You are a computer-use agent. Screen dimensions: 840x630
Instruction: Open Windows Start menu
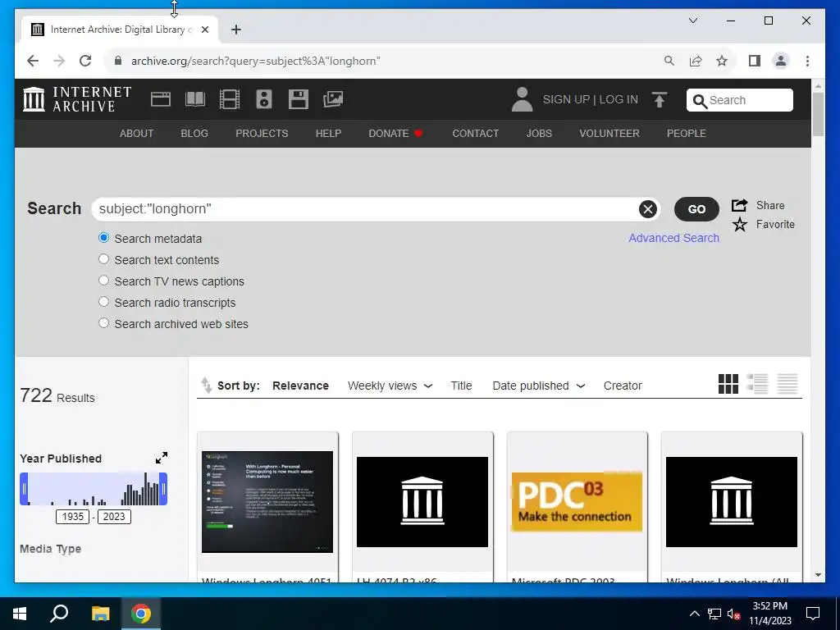pos(20,614)
